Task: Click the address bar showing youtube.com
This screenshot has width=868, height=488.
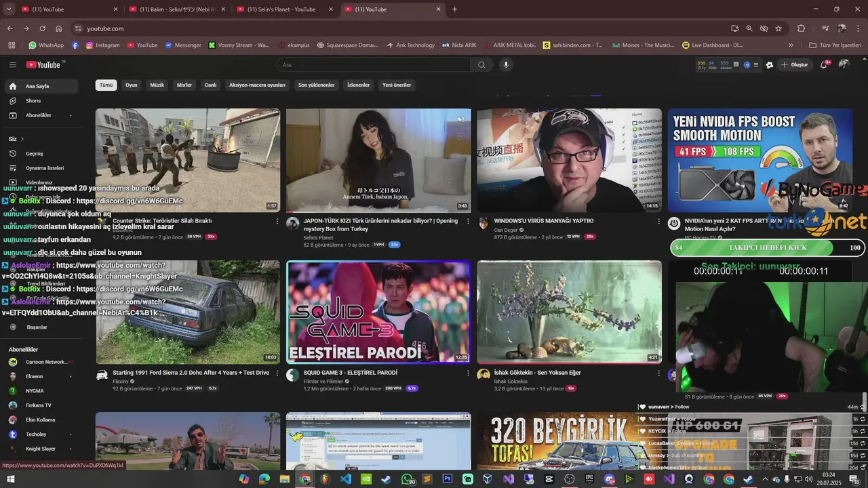Action: tap(400, 28)
